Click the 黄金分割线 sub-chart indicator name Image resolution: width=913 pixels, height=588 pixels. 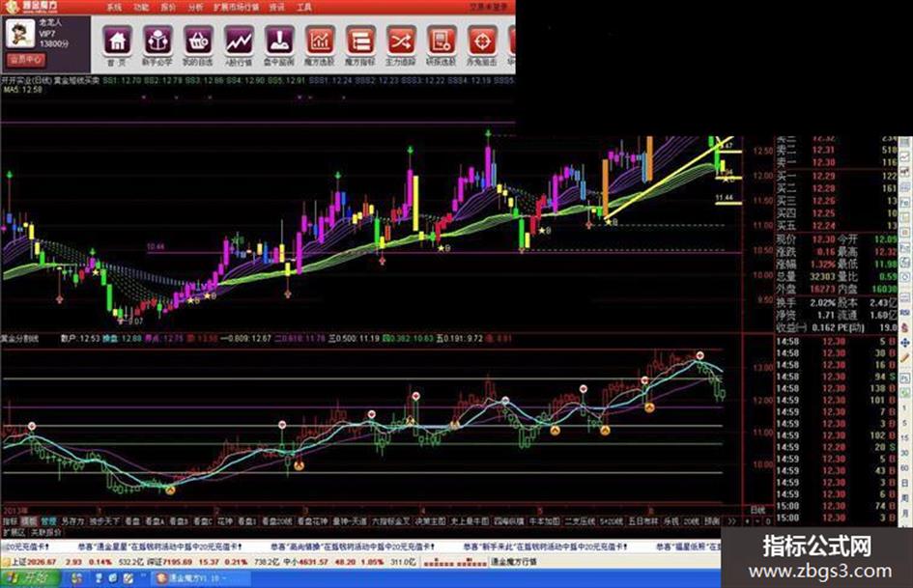point(19,338)
